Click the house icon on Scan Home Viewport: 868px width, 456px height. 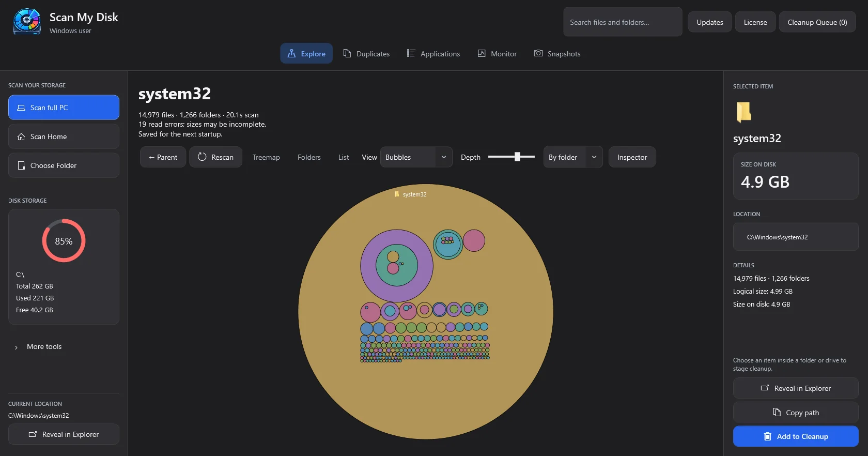point(21,136)
